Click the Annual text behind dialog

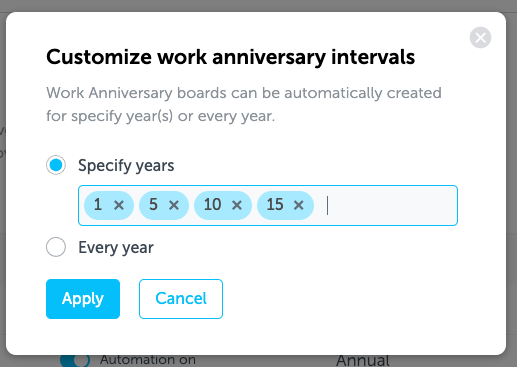click(x=363, y=361)
